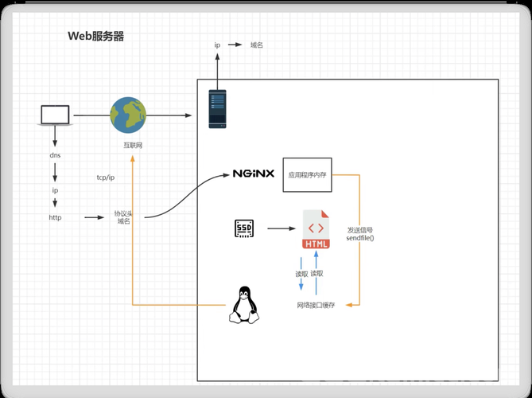The width and height of the screenshot is (532, 398).
Task: Click the NGINX logo
Action: (x=254, y=174)
